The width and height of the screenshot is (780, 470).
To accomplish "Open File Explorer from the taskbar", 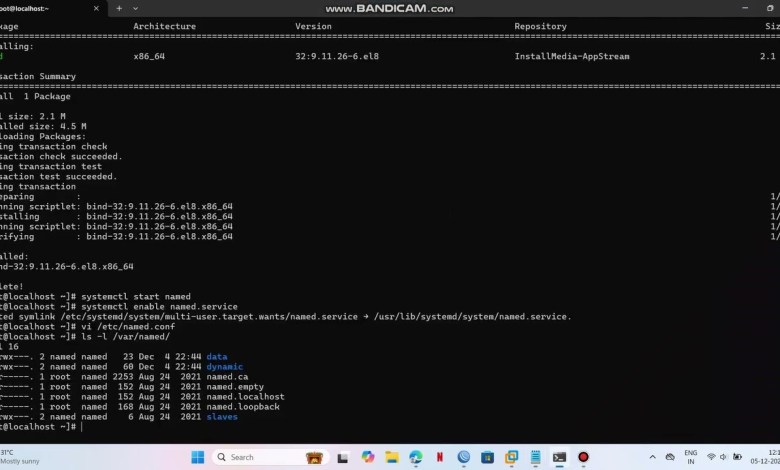I will (x=391, y=457).
